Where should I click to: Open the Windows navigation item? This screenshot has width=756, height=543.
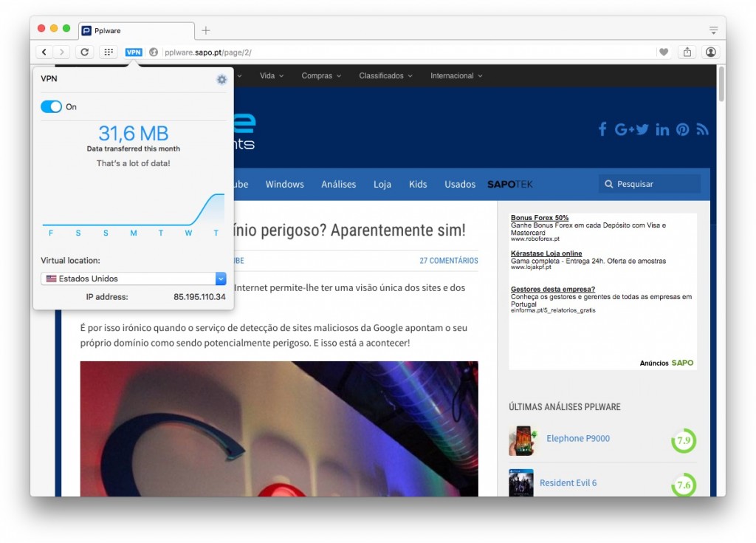(284, 184)
